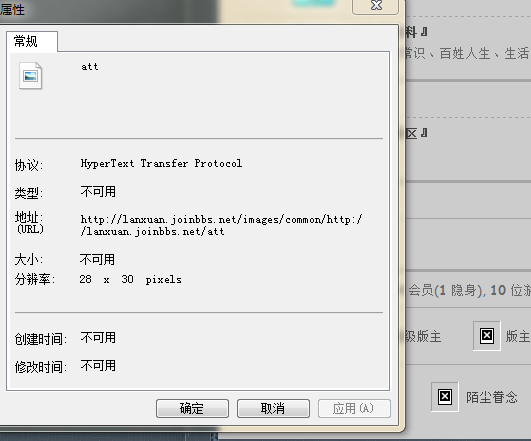Click the disabled 应用(A) button
The width and height of the screenshot is (531, 441).
[354, 408]
